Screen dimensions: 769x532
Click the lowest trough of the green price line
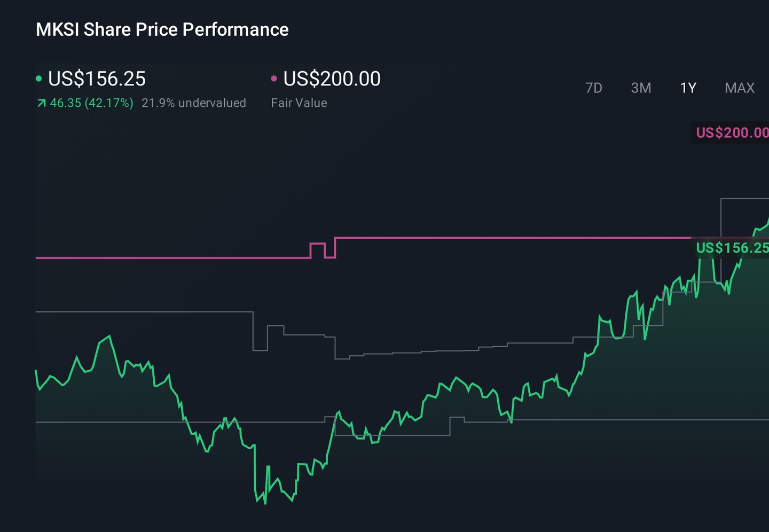(265, 502)
